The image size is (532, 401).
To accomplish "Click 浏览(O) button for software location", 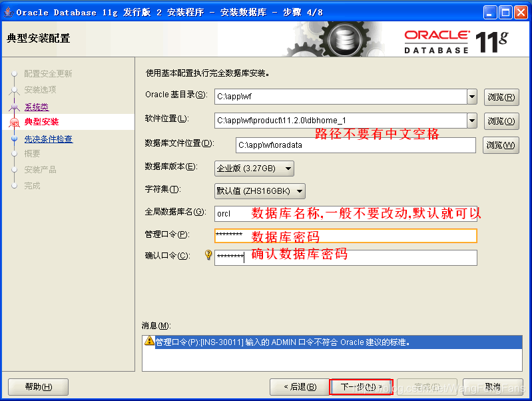I will click(501, 121).
